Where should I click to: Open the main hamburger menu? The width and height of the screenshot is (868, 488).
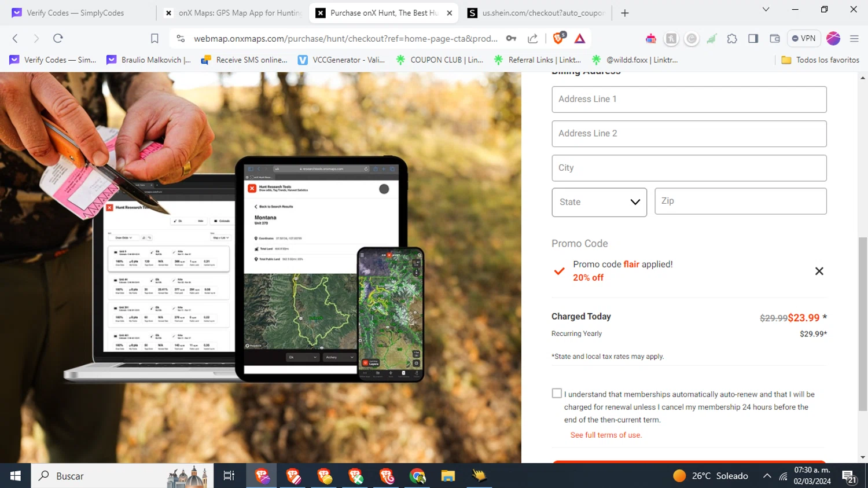854,38
